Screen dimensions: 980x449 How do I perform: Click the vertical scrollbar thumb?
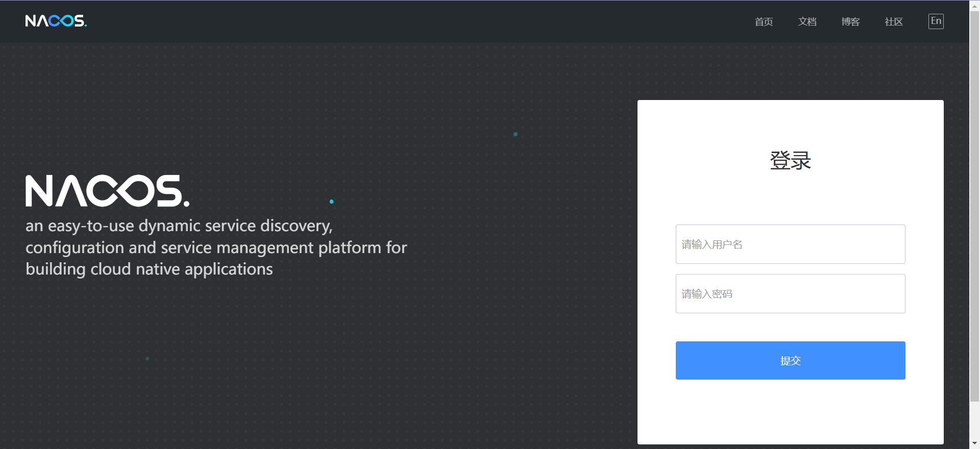(974, 206)
